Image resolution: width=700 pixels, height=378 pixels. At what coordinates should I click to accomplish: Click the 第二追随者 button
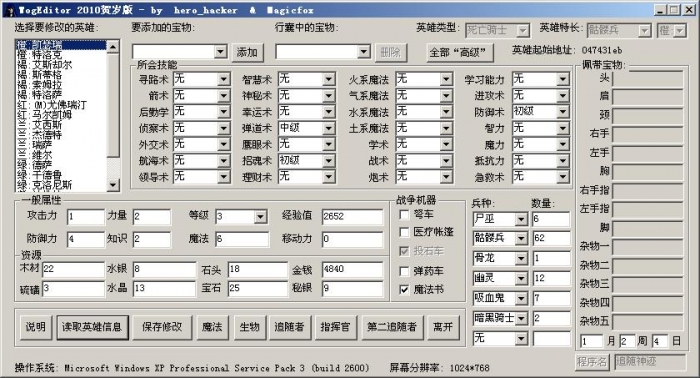(x=392, y=327)
